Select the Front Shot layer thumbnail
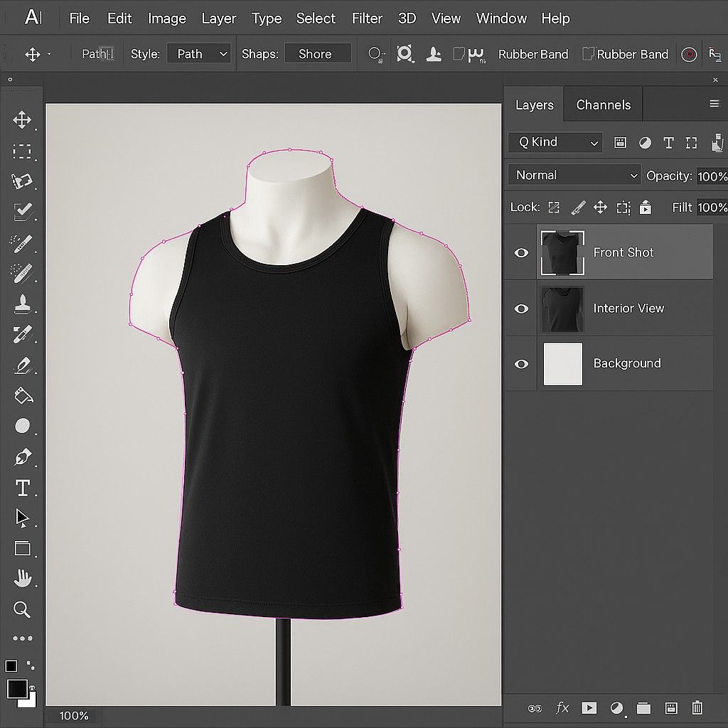Viewport: 728px width, 728px height. [x=563, y=252]
